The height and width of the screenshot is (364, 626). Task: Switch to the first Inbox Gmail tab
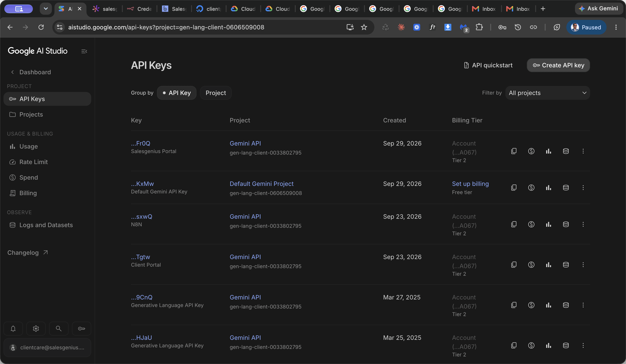click(x=484, y=9)
